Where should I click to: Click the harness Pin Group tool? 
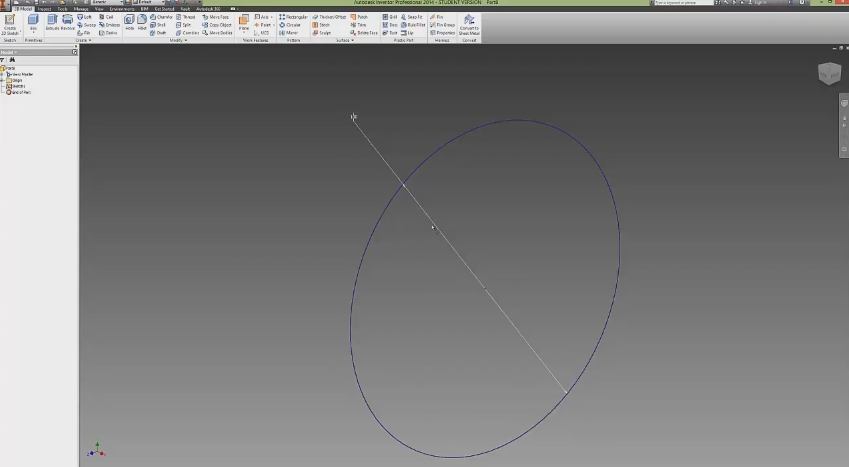[x=442, y=25]
